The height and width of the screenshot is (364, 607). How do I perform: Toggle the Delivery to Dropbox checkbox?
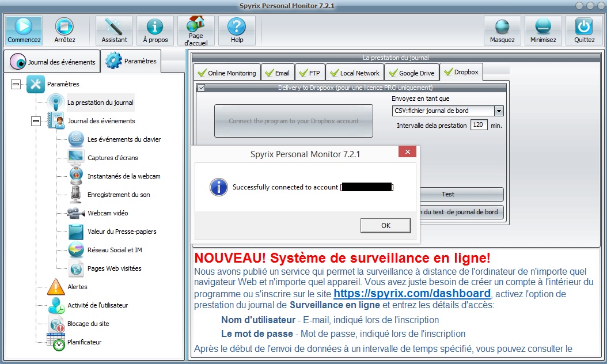point(201,88)
